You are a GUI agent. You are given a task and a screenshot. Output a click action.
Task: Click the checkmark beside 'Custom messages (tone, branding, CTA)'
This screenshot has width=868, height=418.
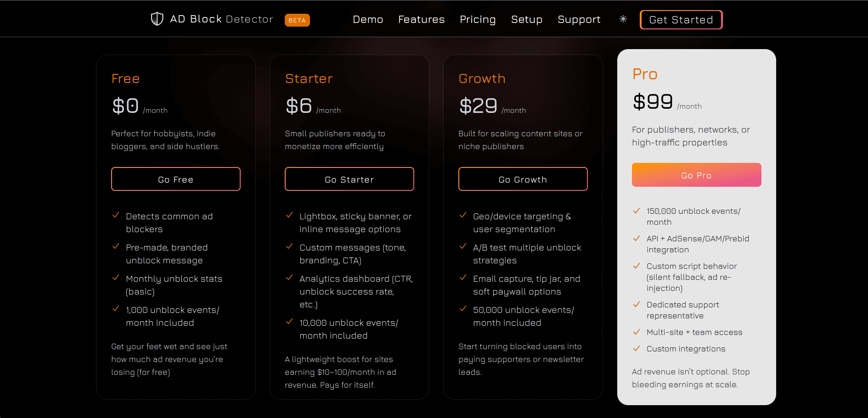[289, 246]
